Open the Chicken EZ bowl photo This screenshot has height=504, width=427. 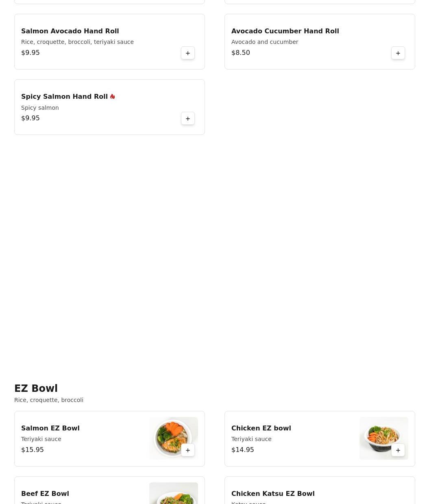(384, 438)
